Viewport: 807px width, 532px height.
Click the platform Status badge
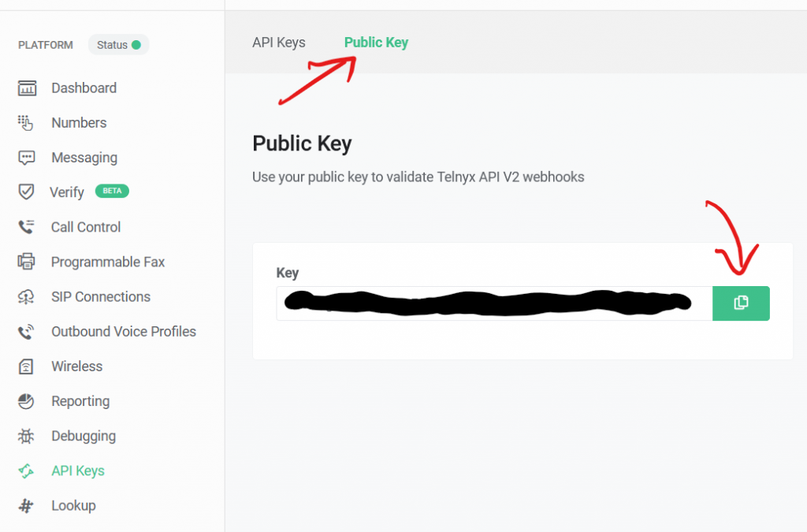(118, 45)
